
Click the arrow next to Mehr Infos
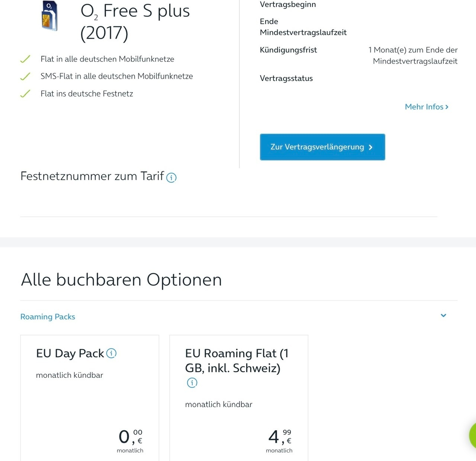(x=447, y=107)
